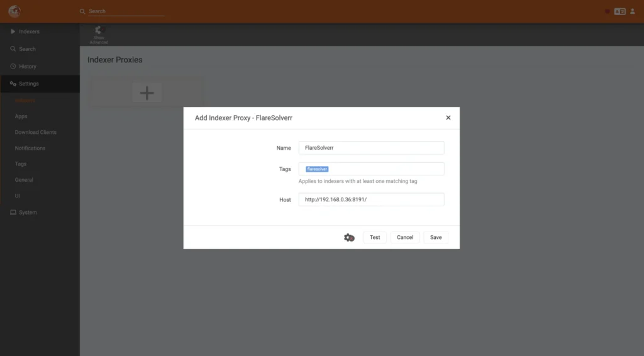Click the search magnifier icon in the header
This screenshot has width=644, height=356.
click(82, 11)
